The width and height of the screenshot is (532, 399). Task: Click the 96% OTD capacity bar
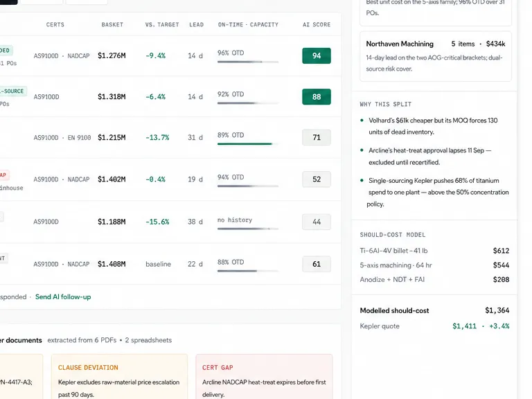(x=248, y=62)
